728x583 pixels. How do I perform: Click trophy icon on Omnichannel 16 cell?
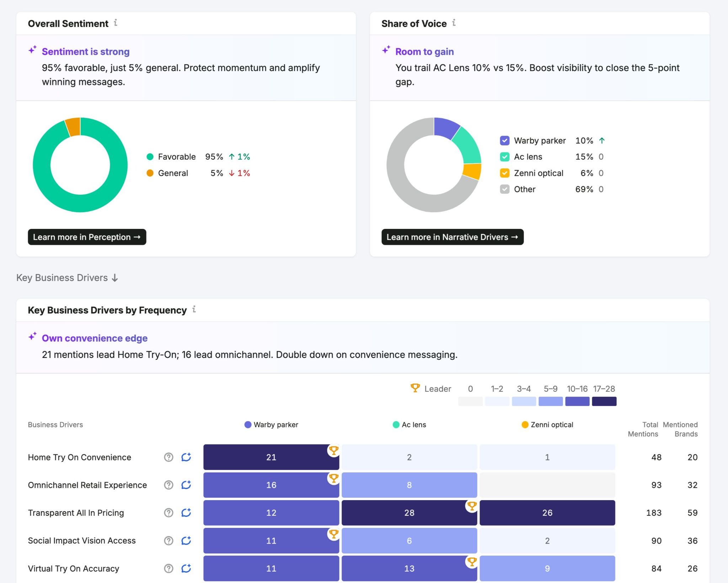click(333, 478)
